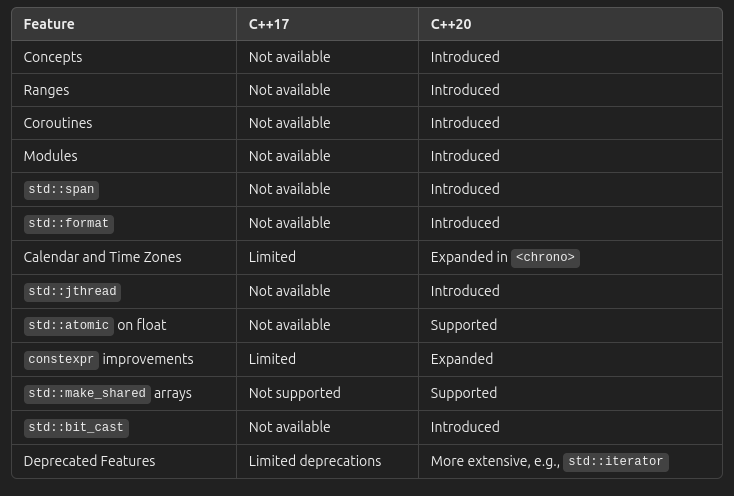Image resolution: width=734 pixels, height=496 pixels.
Task: Select the std::jthread code tag
Action: point(73,292)
